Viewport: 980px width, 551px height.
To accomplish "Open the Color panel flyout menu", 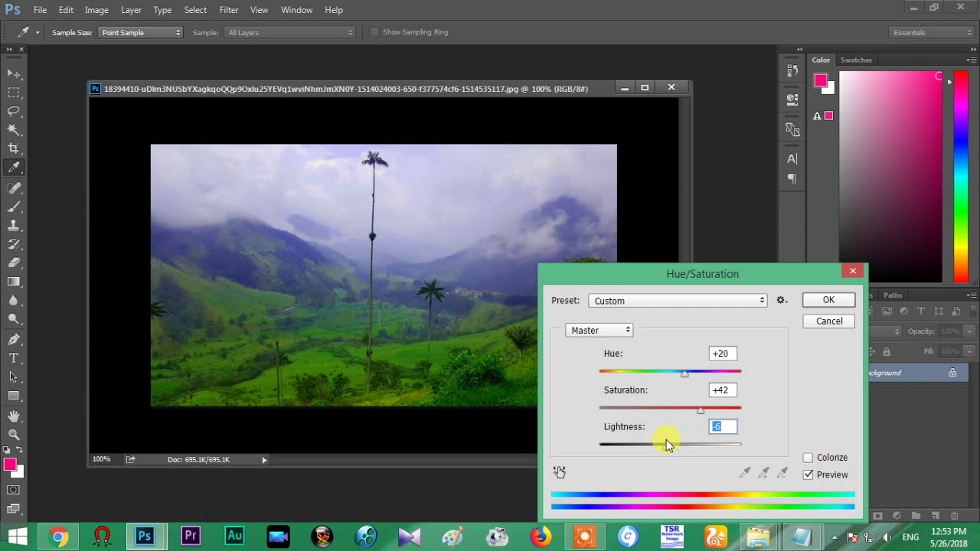I will (972, 60).
